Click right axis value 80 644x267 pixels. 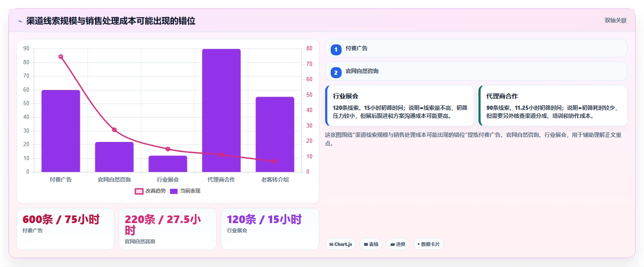[x=310, y=48]
